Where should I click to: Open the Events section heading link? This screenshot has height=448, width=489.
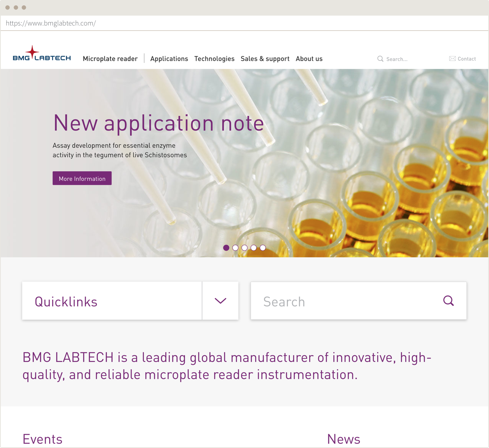pos(42,439)
